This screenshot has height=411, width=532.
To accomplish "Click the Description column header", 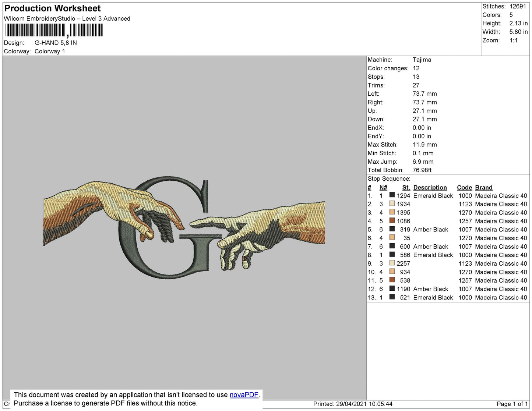I will (x=430, y=187).
